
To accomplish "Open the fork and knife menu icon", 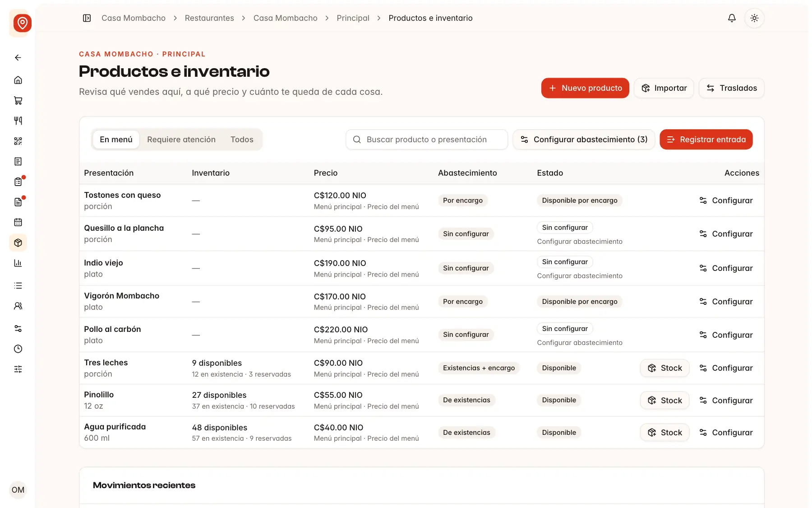I will (x=18, y=121).
